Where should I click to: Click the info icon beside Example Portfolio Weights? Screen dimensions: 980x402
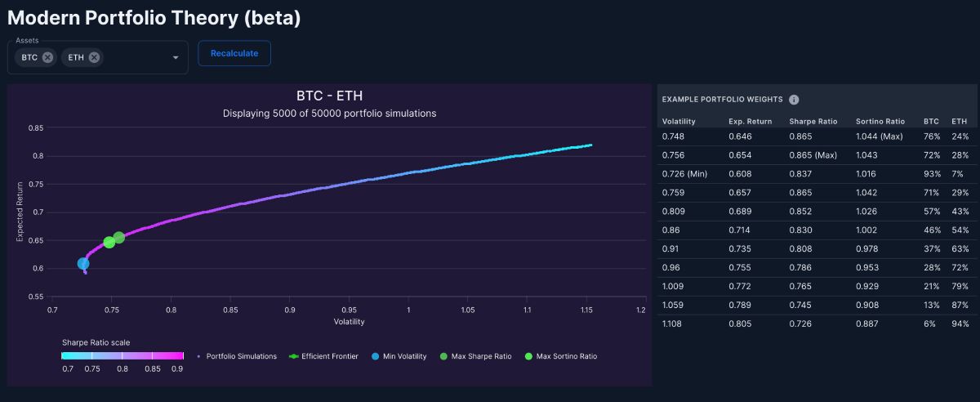(x=794, y=100)
